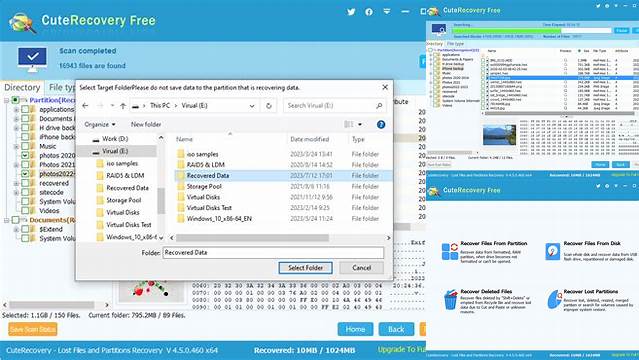Click the Facebook icon in title bar
The height and width of the screenshot is (360, 639).
pos(369,12)
